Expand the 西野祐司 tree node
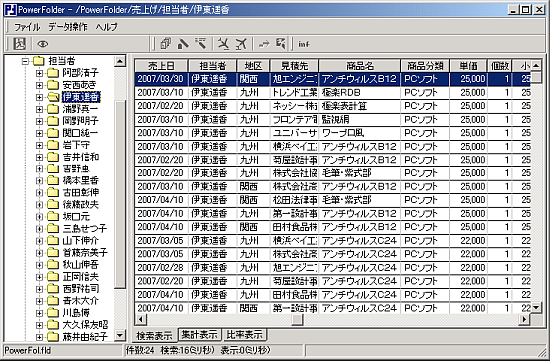 pyautogui.click(x=39, y=289)
